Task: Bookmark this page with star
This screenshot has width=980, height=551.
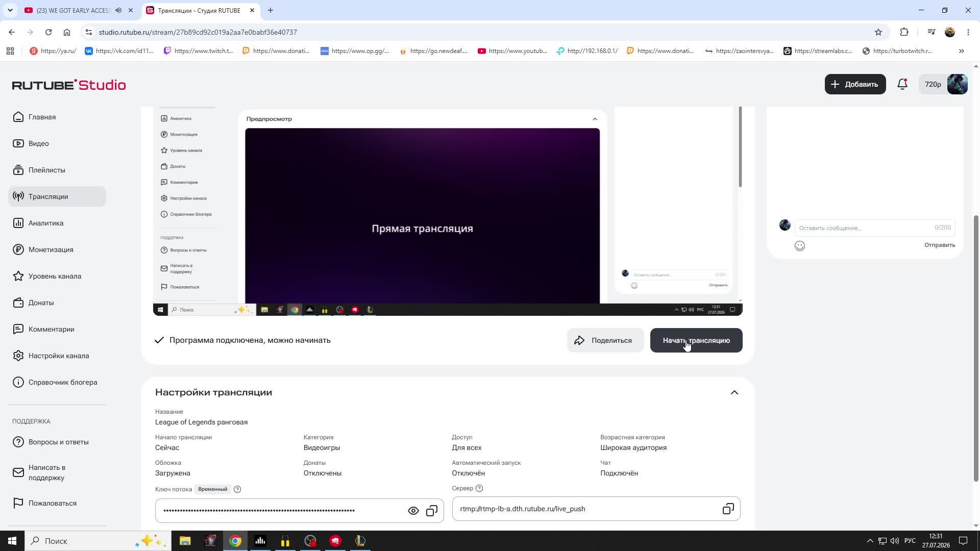Action: [x=878, y=32]
